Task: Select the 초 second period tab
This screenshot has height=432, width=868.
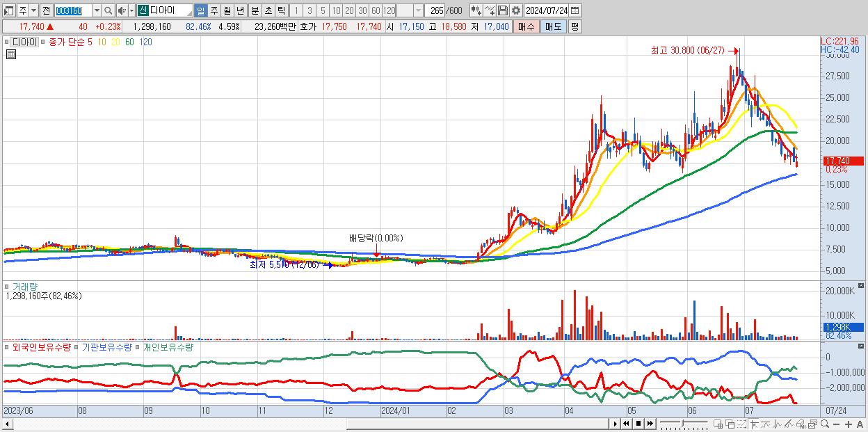Action: (x=268, y=10)
